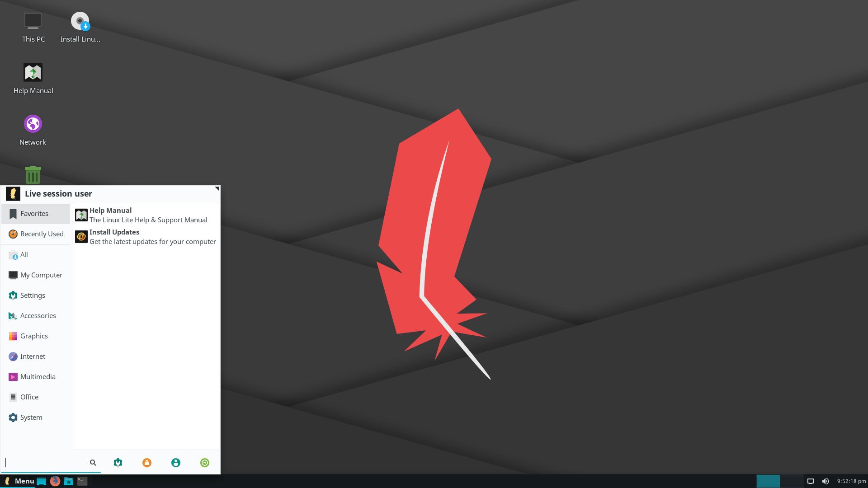Open the Internet category

coord(36,357)
